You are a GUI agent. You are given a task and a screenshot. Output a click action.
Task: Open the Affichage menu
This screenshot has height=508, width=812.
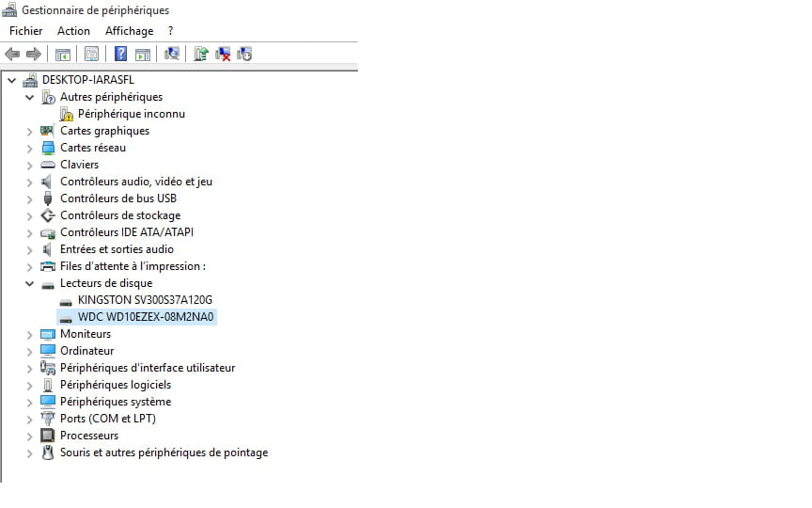pyautogui.click(x=130, y=31)
